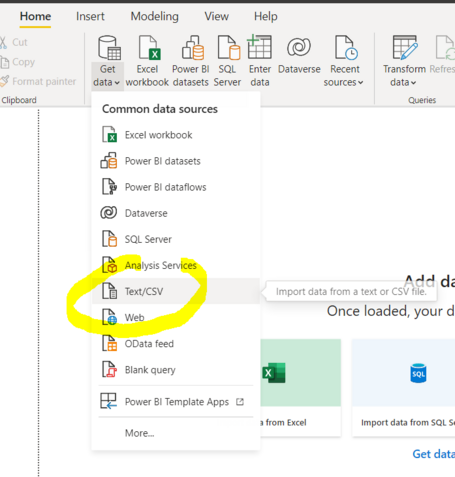Screen dimensions: 455x477
Task: Click the Recent sources ribbon icon
Action: pos(346,48)
